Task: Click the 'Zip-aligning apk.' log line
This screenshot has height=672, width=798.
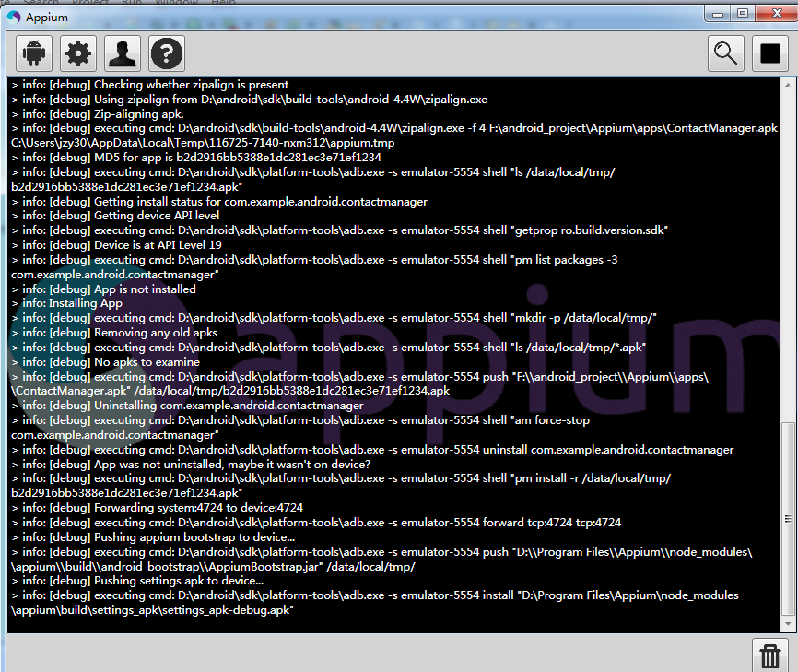Action: point(98,114)
